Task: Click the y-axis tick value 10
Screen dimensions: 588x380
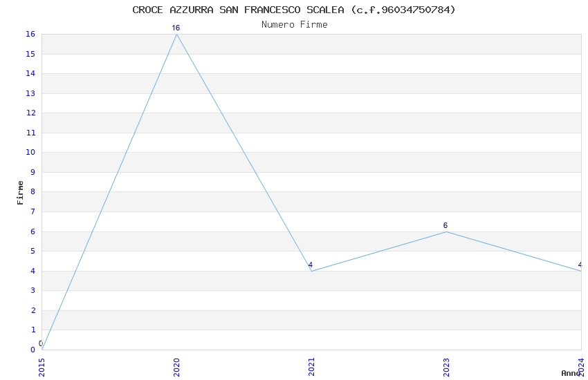Action: coord(30,153)
